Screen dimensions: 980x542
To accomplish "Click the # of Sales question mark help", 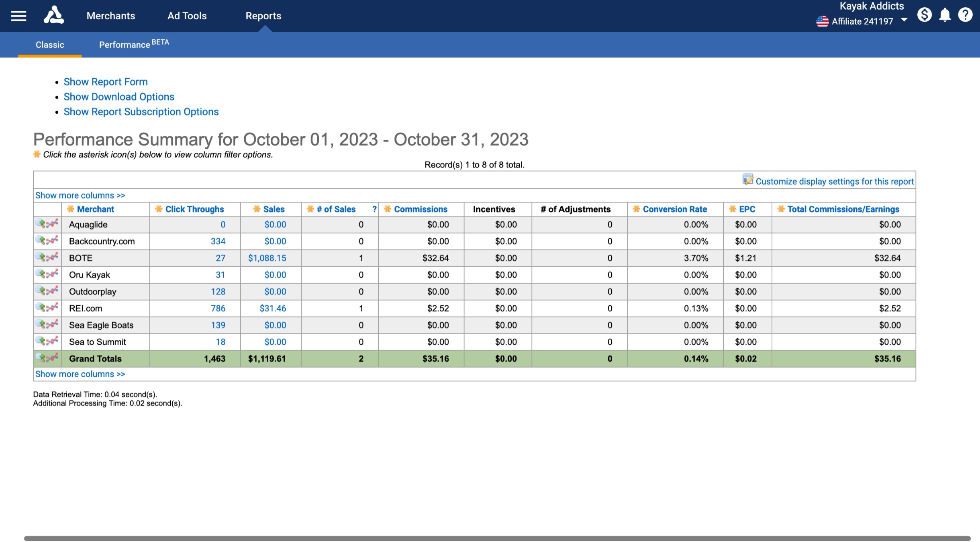I will pyautogui.click(x=374, y=209).
